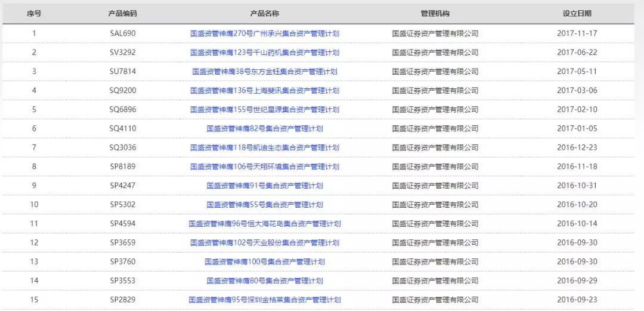Screen dimensions: 644x311
Task: Open 国盛资管神鹰55号集合资产管理计划 link
Action: [x=265, y=205]
